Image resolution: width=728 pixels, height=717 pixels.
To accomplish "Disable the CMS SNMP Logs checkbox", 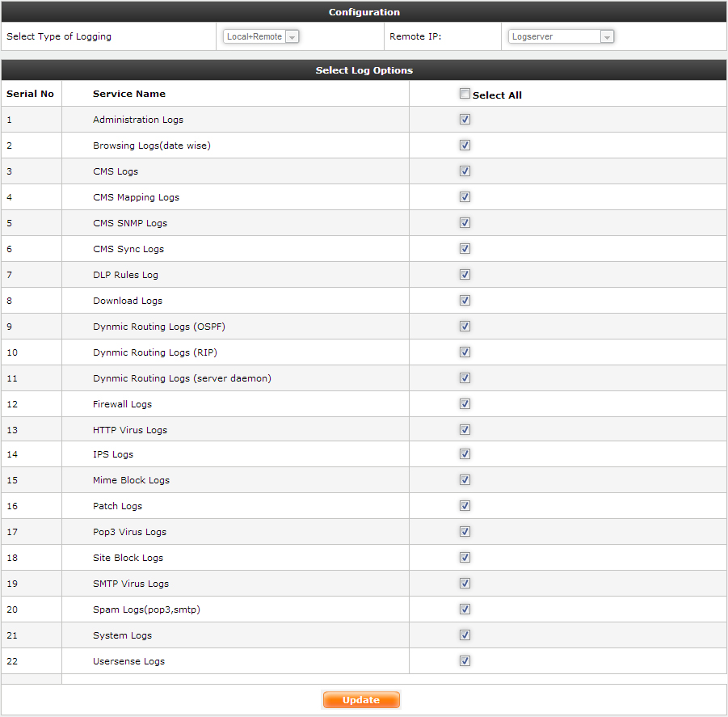I will (465, 223).
